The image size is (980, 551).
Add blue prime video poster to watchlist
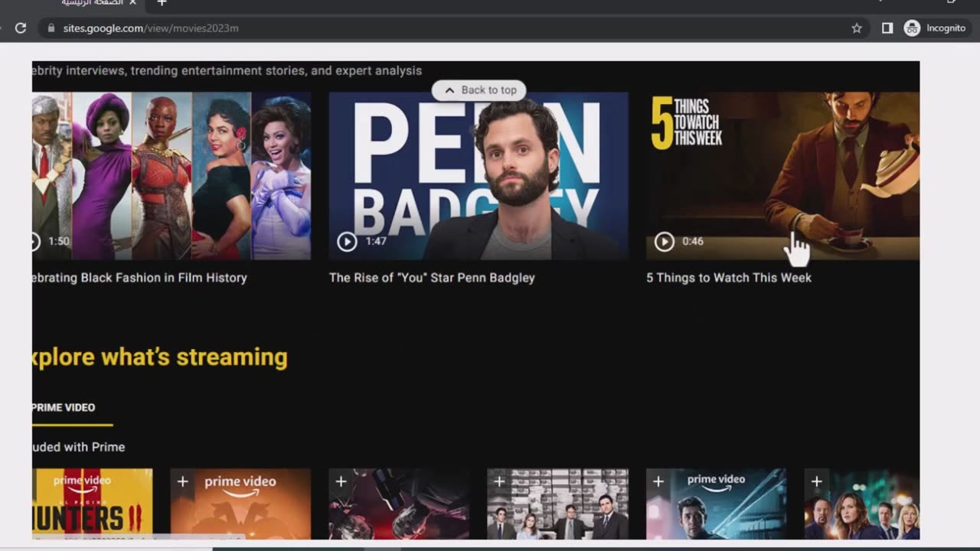tap(658, 481)
